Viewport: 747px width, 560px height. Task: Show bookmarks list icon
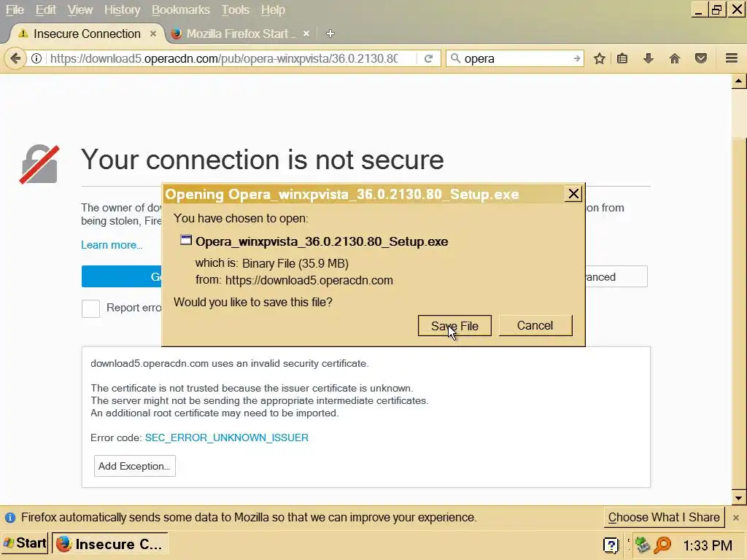coord(622,58)
